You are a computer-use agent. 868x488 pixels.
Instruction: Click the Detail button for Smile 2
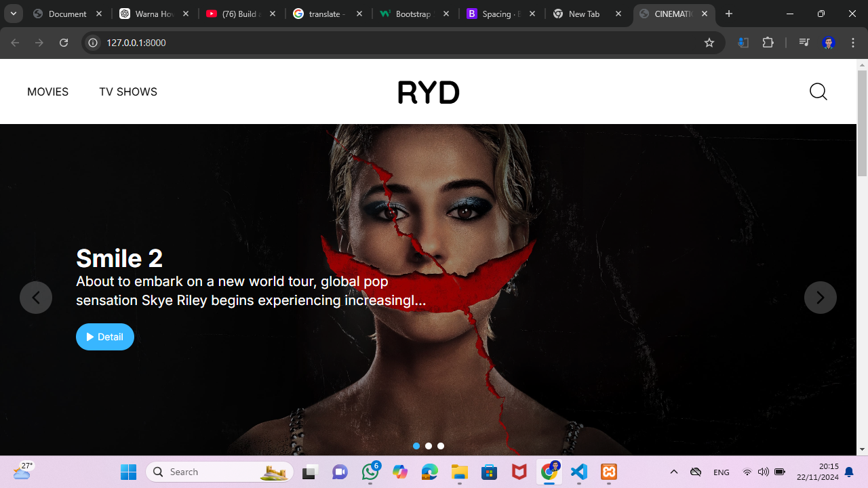tap(105, 337)
